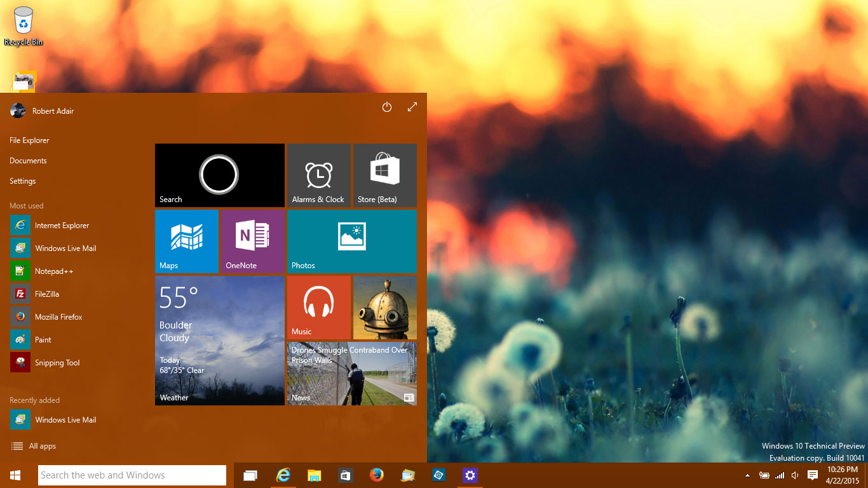Launch Notepad++ from Most used list
Viewport: 868px width, 488px height.
[x=42, y=271]
